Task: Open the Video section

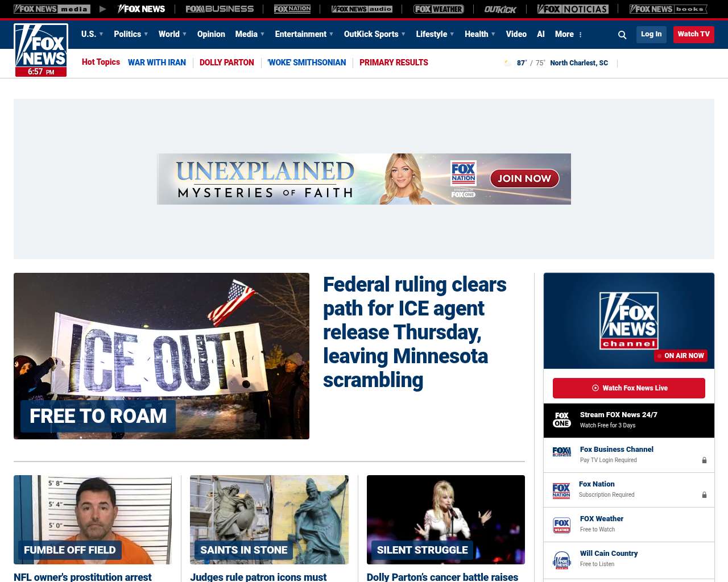Action: (516, 34)
